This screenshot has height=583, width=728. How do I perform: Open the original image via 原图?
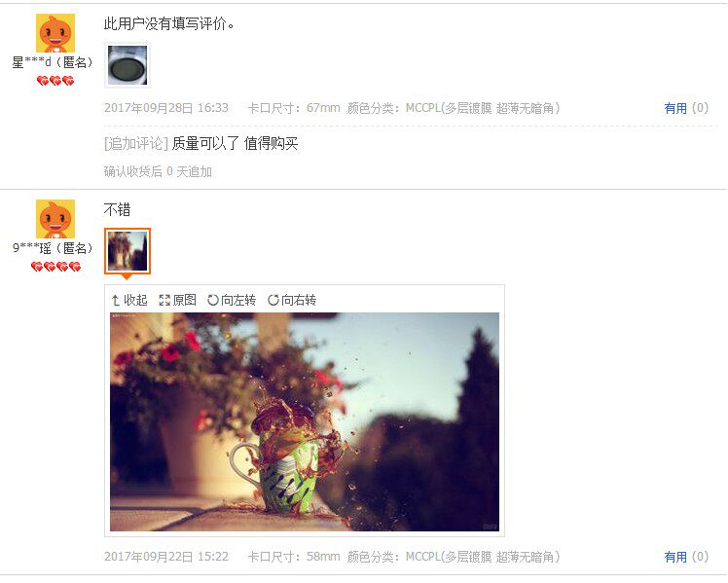(x=177, y=301)
